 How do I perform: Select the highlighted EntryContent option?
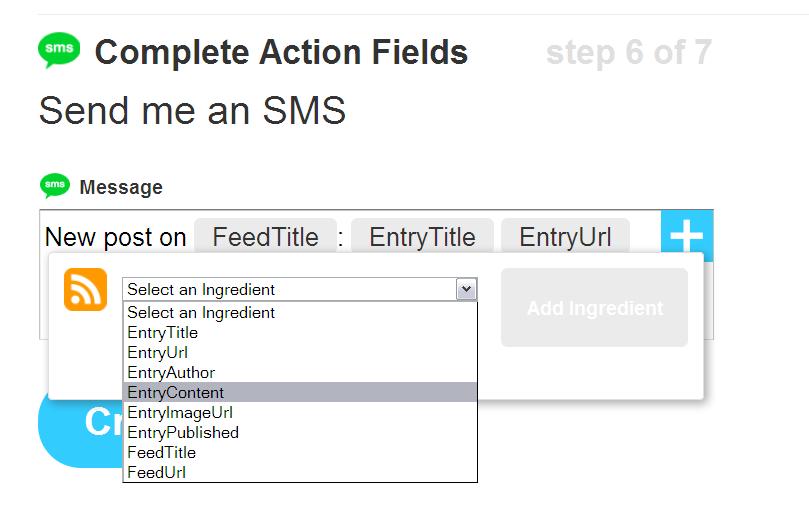(x=176, y=393)
